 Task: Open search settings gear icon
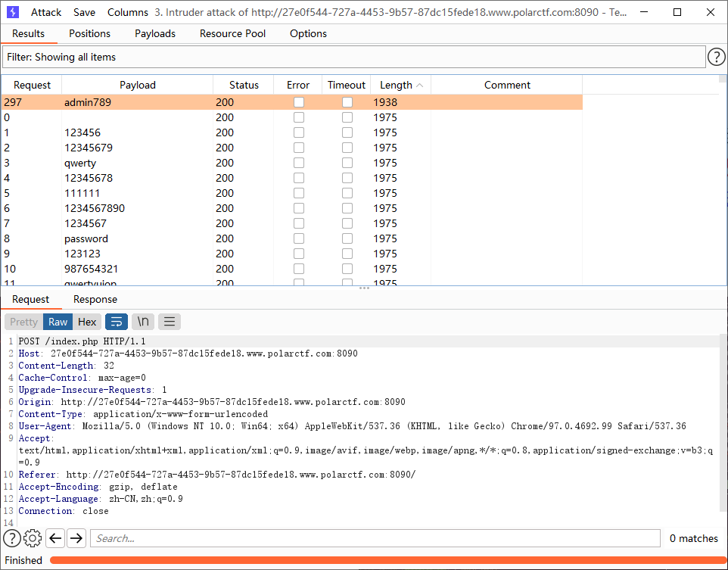pyautogui.click(x=33, y=538)
